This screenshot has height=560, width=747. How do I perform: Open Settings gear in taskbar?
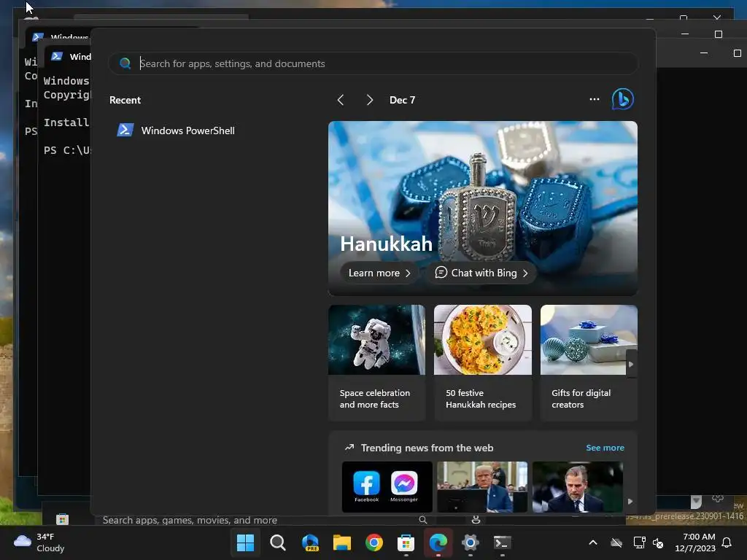[471, 542]
